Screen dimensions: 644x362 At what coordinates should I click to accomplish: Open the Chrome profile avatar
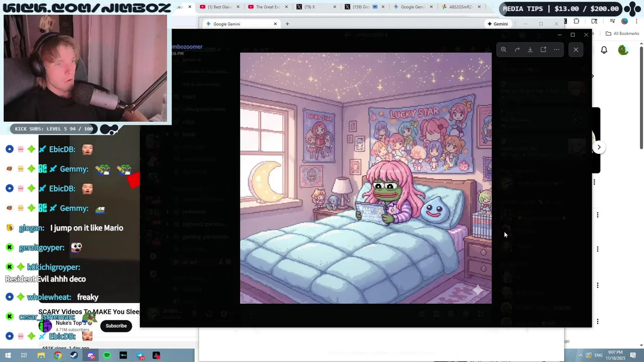(x=624, y=21)
